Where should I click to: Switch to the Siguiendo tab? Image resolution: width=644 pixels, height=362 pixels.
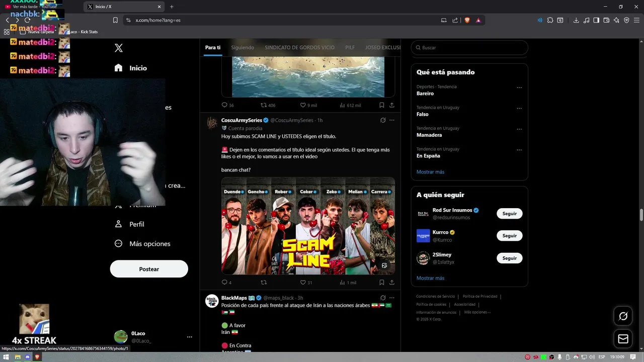pyautogui.click(x=243, y=47)
